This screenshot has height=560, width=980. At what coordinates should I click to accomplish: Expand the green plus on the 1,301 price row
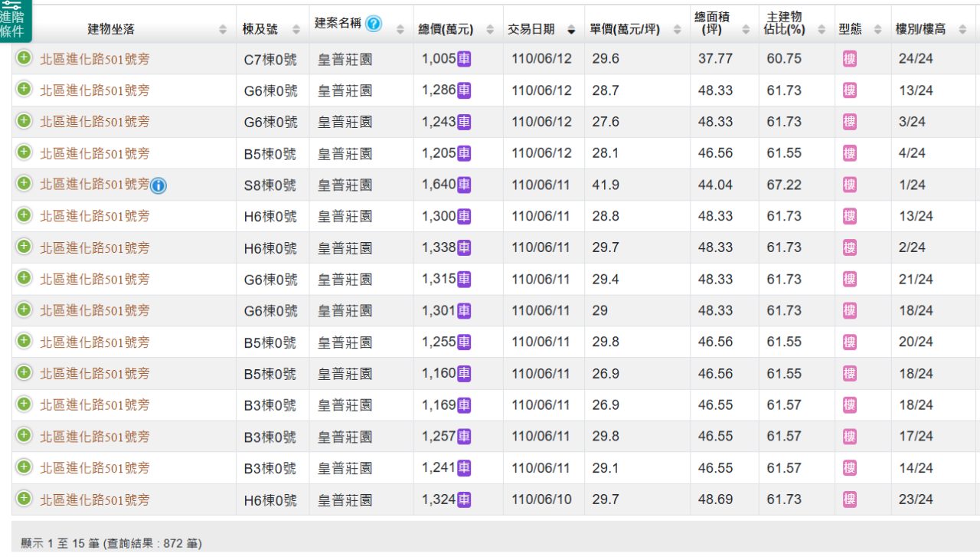24,309
